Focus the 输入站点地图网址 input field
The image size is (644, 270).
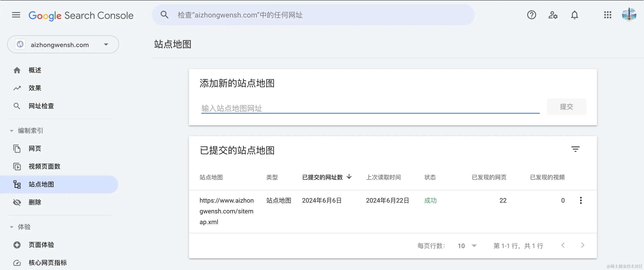point(370,108)
